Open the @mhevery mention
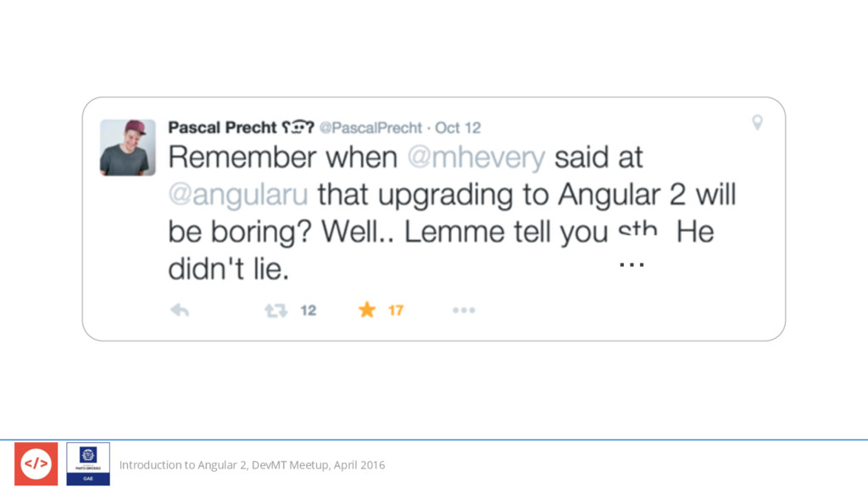This screenshot has width=868, height=488. pos(476,157)
